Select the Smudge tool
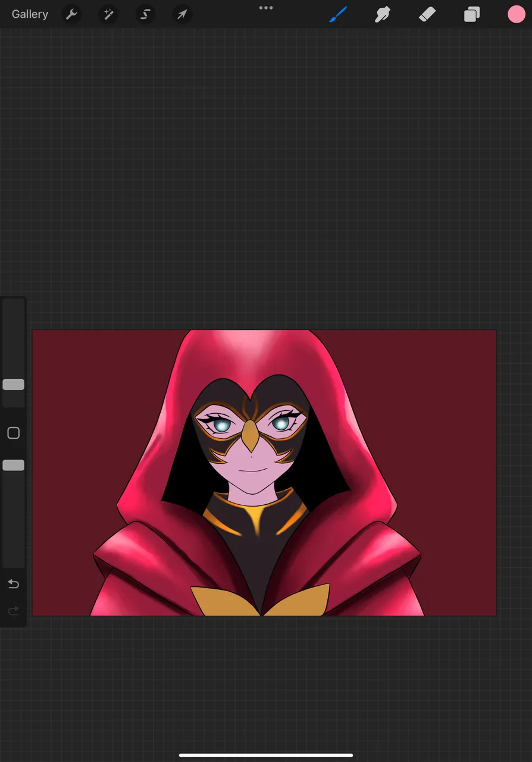 tap(382, 14)
